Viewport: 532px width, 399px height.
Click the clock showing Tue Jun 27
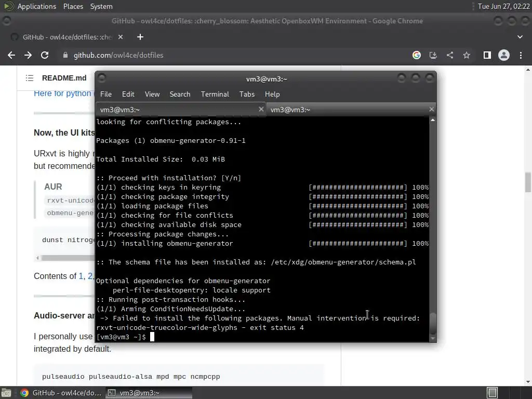coord(503,6)
